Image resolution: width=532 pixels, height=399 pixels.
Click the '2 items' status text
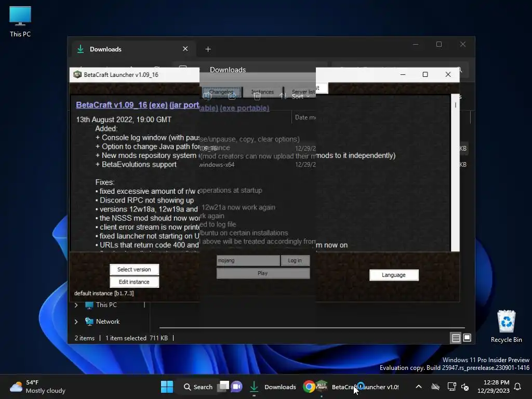(85, 338)
